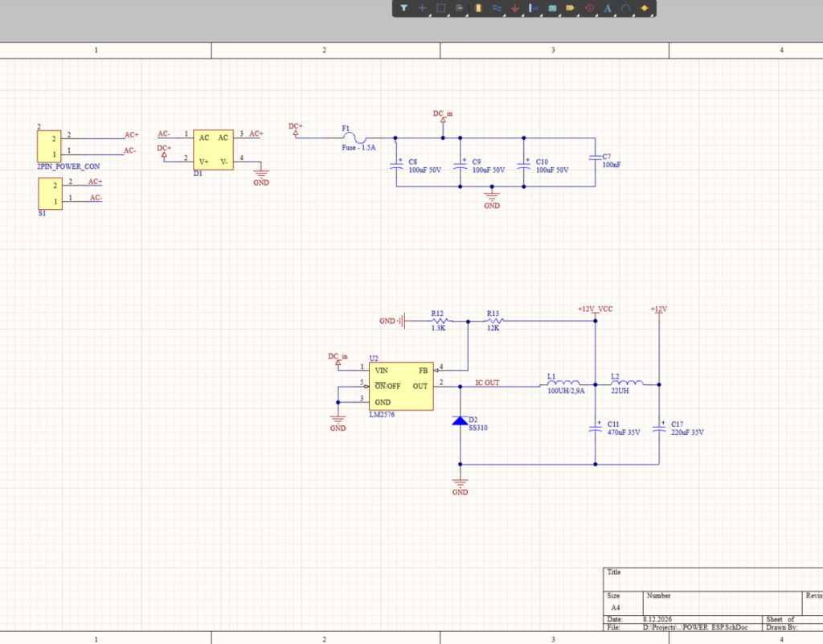Click the GND port left of R12
823x644 pixels.
[x=392, y=321]
